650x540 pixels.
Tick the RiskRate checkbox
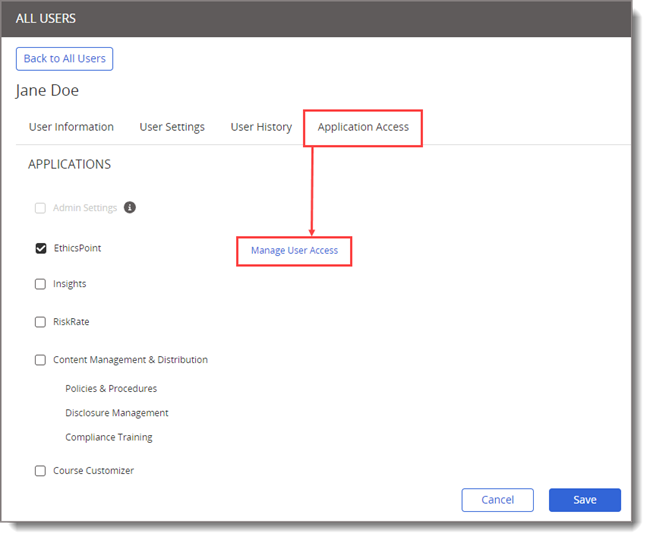pos(41,322)
